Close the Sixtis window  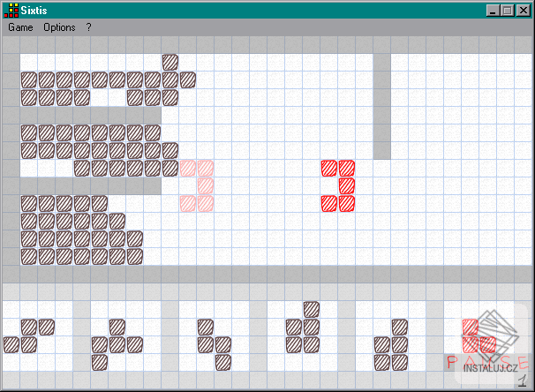pos(523,11)
